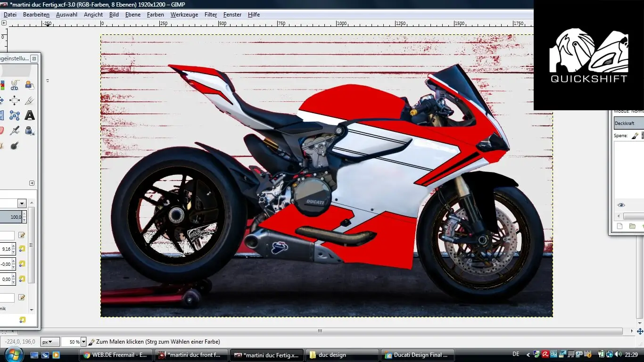The width and height of the screenshot is (644, 362).
Task: Click the tool opacity slider 100,0
Action: (11, 217)
